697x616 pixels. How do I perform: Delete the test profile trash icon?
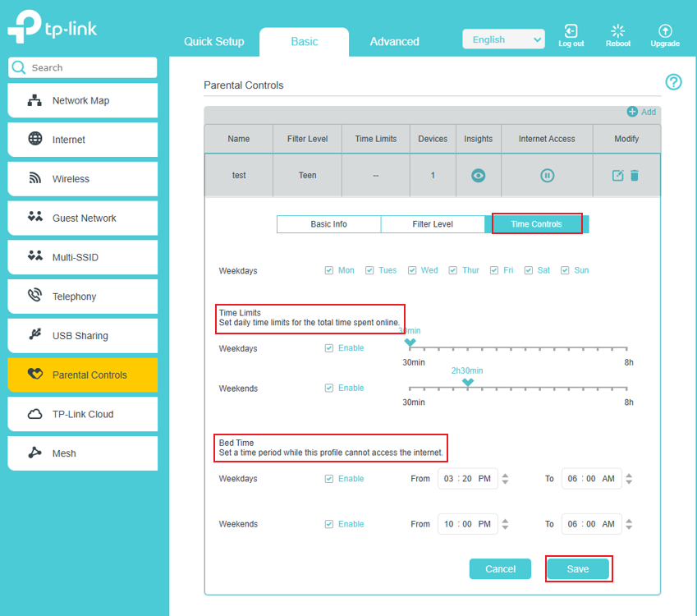[635, 176]
